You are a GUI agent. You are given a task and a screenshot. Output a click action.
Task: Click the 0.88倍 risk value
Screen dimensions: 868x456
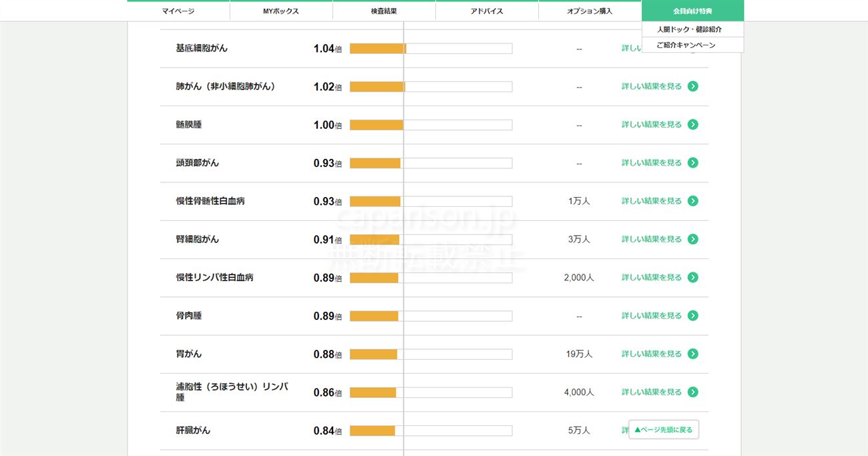tap(327, 355)
